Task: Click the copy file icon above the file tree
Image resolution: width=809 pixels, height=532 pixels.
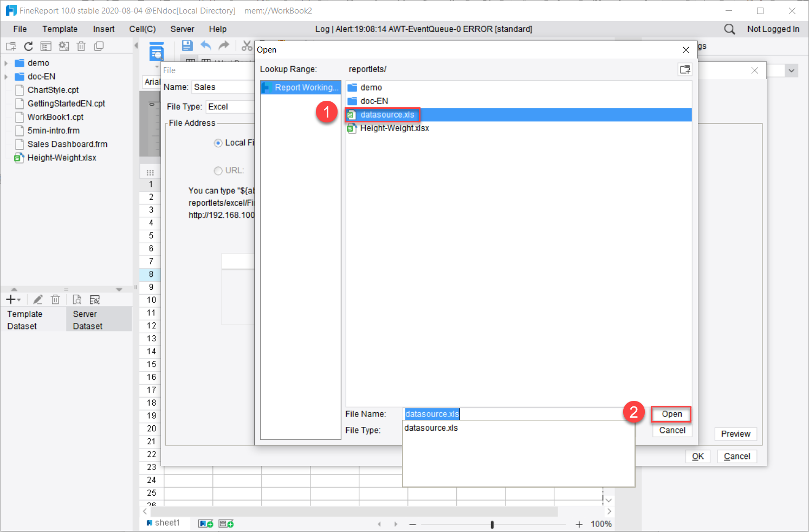Action: point(99,47)
